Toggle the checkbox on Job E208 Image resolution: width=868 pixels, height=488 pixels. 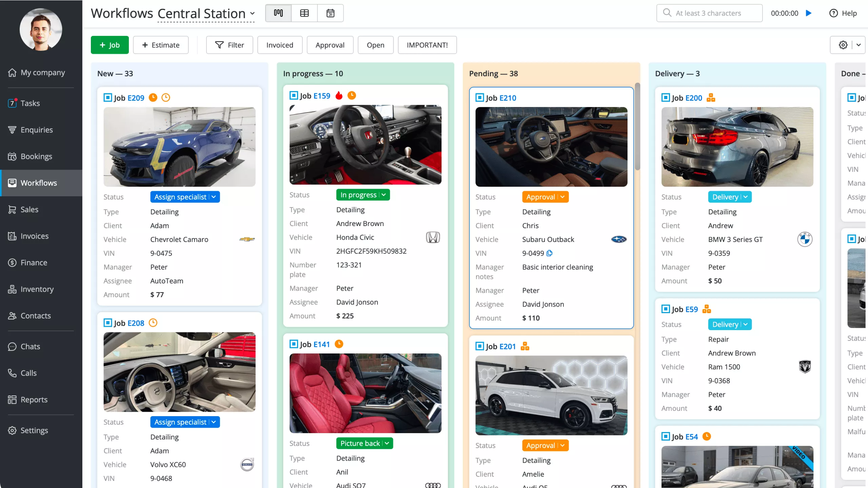coord(107,323)
